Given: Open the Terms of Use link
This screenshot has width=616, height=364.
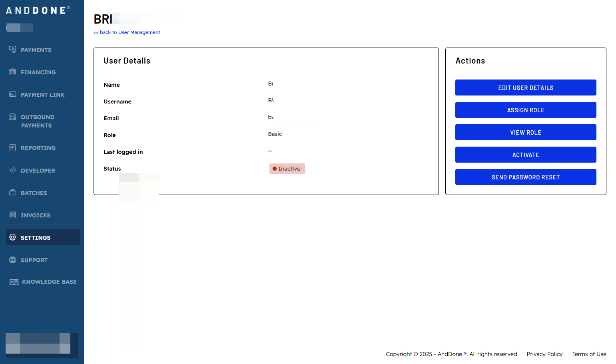Looking at the screenshot, I should tap(589, 354).
